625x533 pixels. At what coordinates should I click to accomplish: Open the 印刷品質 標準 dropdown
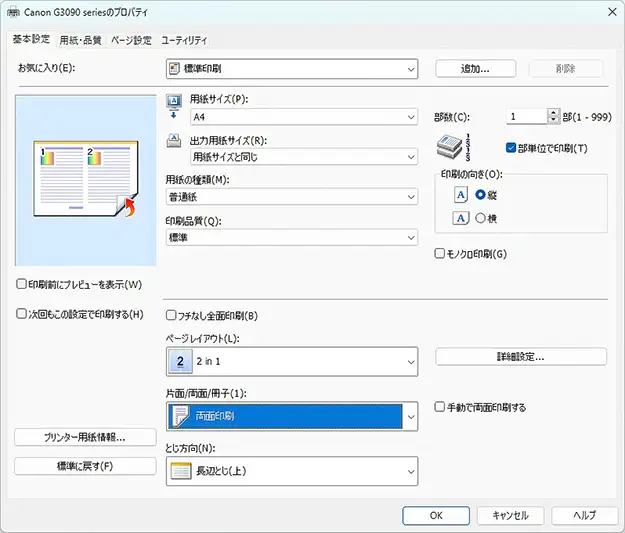(x=292, y=238)
